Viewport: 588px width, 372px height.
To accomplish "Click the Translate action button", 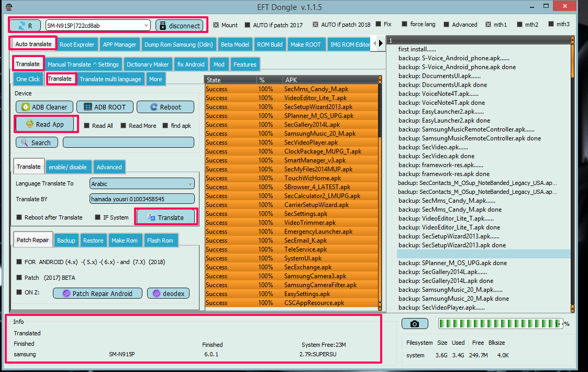I will [x=166, y=217].
